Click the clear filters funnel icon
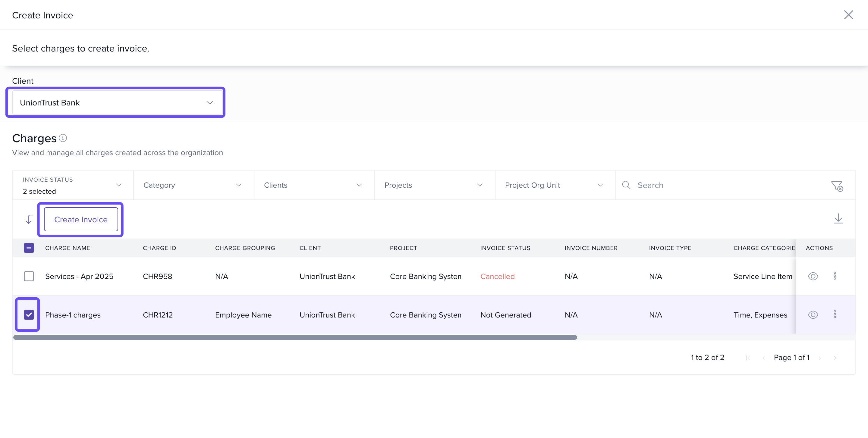Viewport: 868px width, 438px height. pyautogui.click(x=837, y=186)
